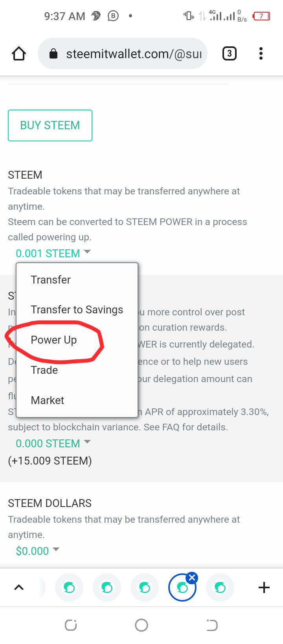Switch to the first Steemit tab thumbnail

pyautogui.click(x=69, y=587)
